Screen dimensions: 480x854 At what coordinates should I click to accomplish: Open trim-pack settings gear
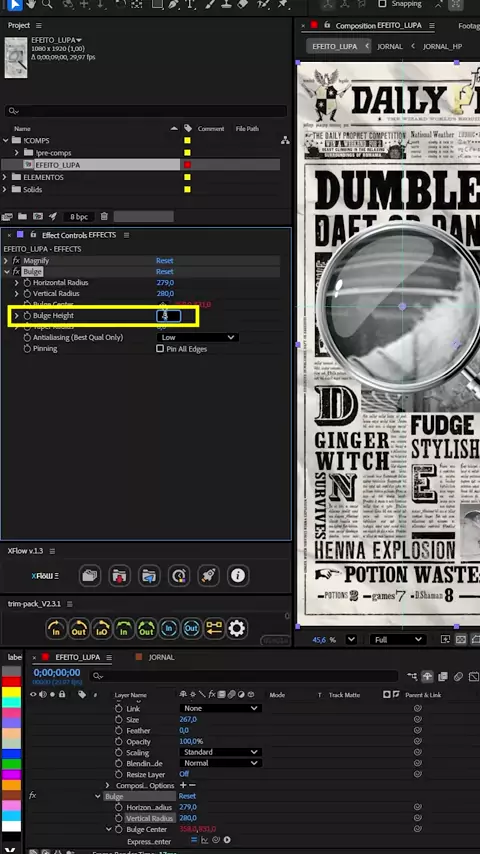[236, 629]
